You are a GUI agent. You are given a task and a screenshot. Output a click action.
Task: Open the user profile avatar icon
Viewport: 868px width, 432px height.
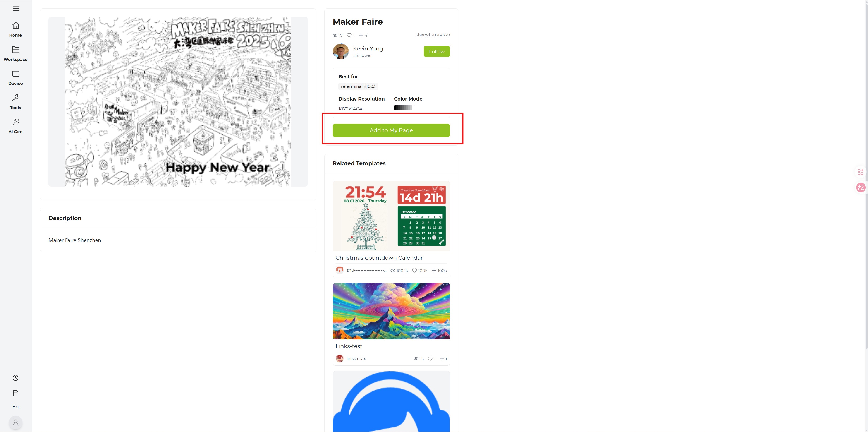15,422
